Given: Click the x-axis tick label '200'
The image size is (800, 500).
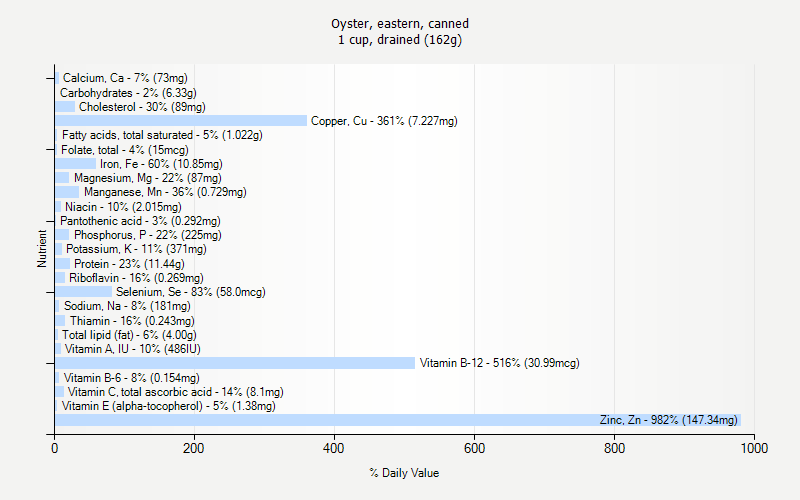Looking at the screenshot, I should tap(194, 448).
